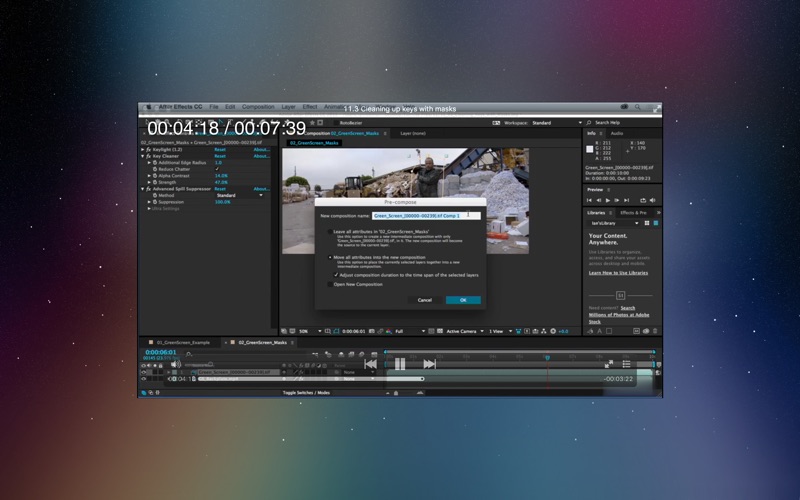Select 'Leave all attributes' radio option
The height and width of the screenshot is (500, 800).
[x=330, y=232]
